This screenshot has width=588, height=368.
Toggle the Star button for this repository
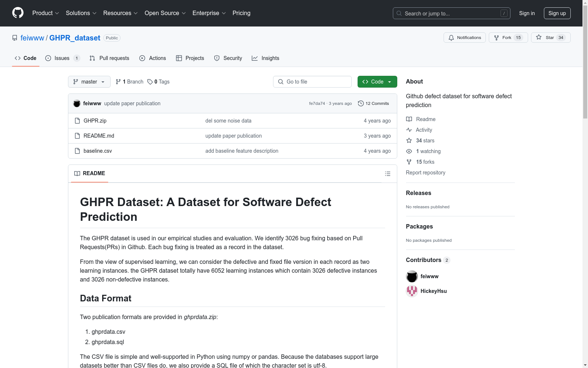coord(550,37)
